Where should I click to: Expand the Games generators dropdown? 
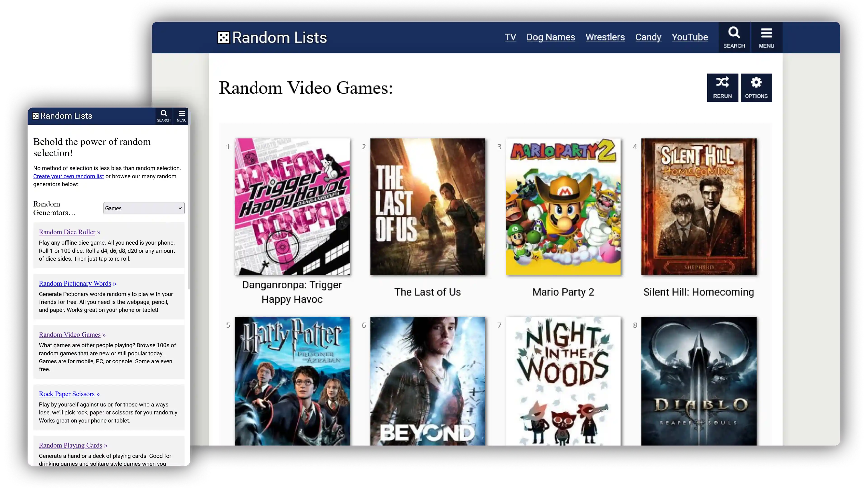click(x=144, y=208)
